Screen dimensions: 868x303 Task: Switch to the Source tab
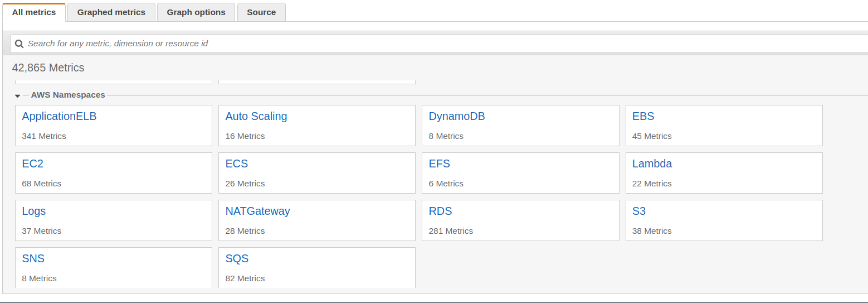point(261,12)
